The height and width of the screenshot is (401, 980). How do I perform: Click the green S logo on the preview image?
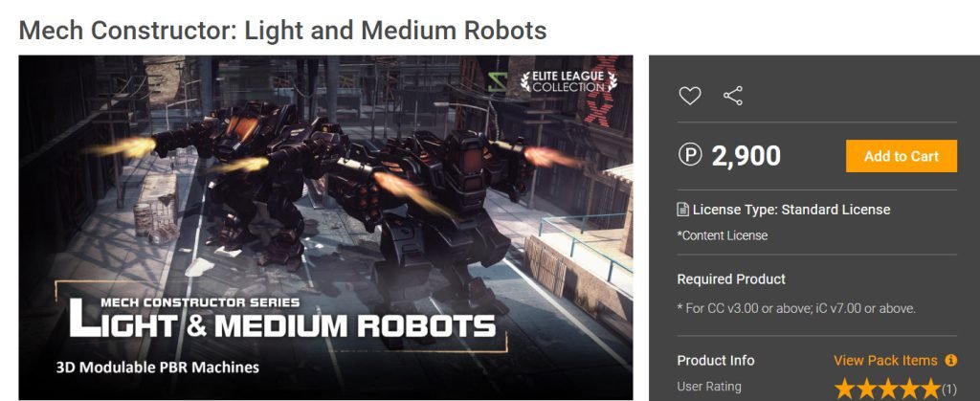click(498, 81)
